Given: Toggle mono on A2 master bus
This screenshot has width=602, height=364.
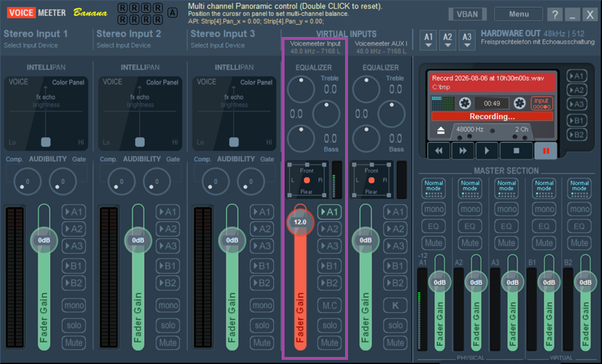Looking at the screenshot, I should pyautogui.click(x=470, y=209).
